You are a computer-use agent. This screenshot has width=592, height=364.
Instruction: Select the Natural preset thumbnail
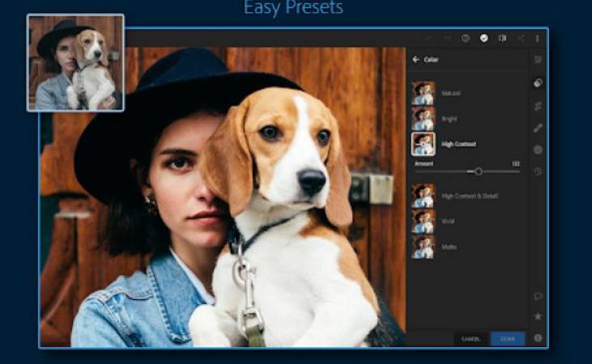[x=424, y=93]
